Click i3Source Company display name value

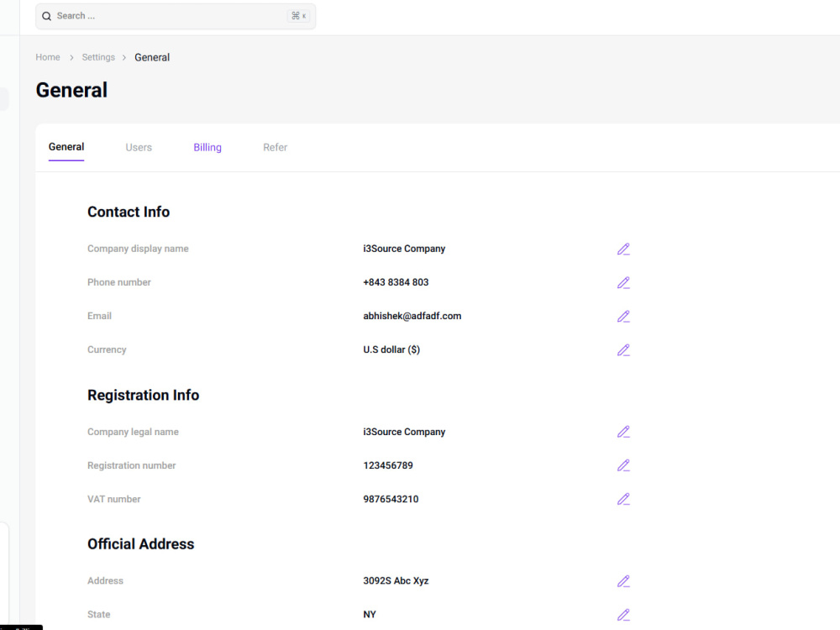(x=404, y=249)
